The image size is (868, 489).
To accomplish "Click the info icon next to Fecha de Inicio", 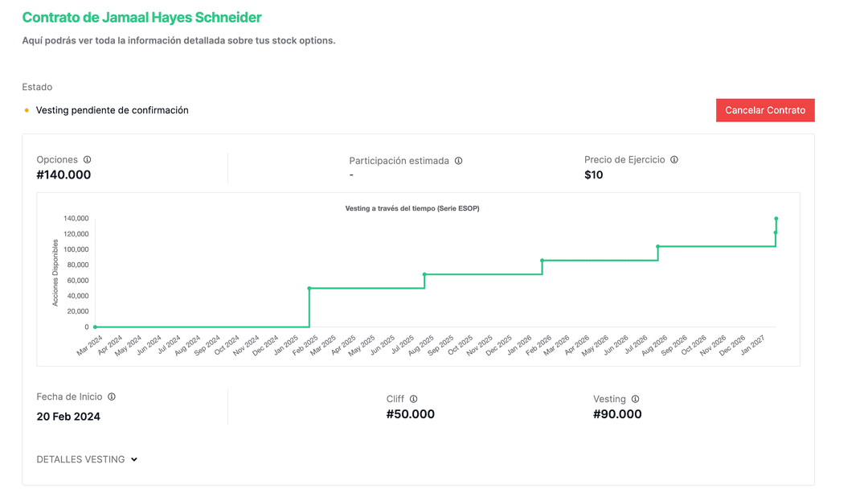I will 112,397.
